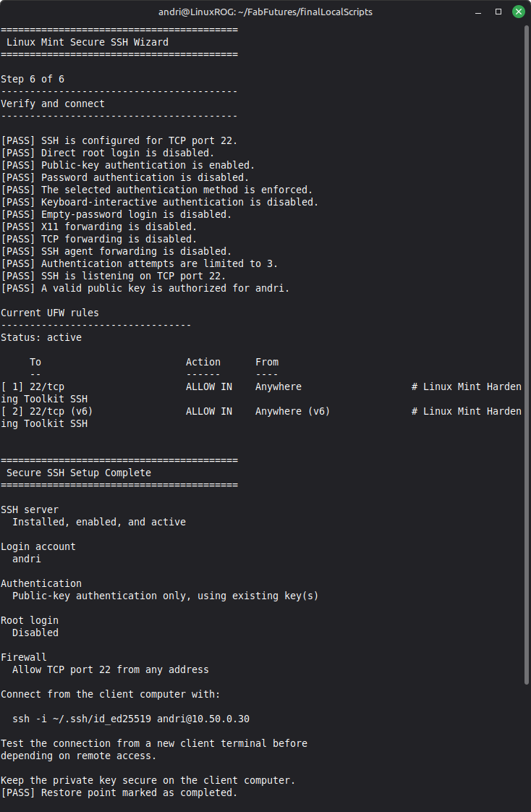Click the '[ 1] 22/tcp' rule entry
531x812 pixels.
tap(33, 387)
